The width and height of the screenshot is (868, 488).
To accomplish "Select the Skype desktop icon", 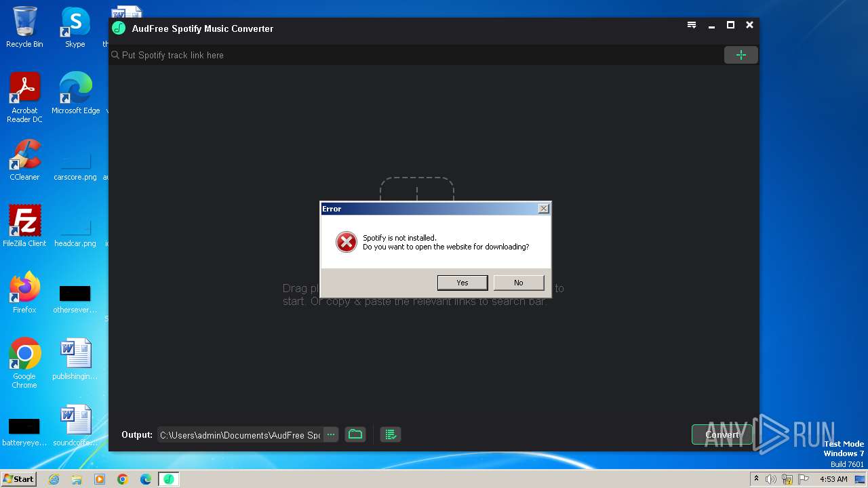I will point(75,27).
